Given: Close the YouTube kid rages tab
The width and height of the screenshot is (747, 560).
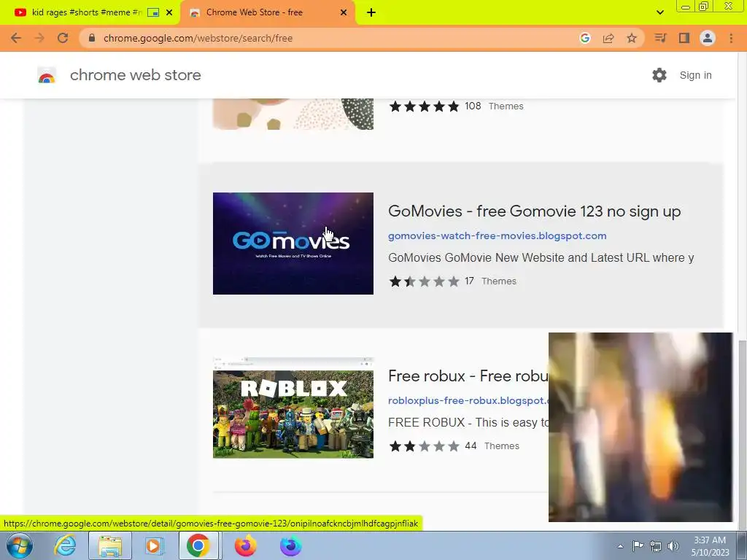Looking at the screenshot, I should point(169,13).
